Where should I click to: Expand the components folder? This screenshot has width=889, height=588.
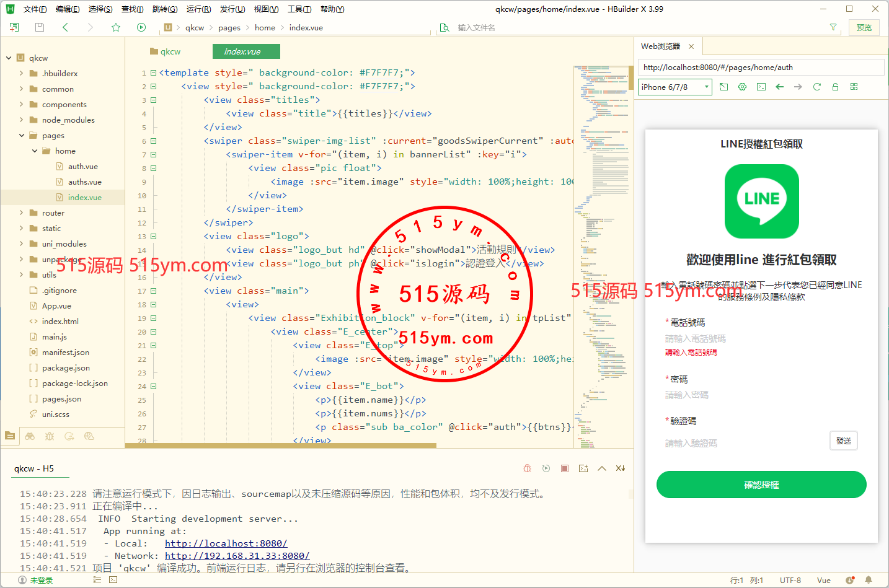point(22,105)
